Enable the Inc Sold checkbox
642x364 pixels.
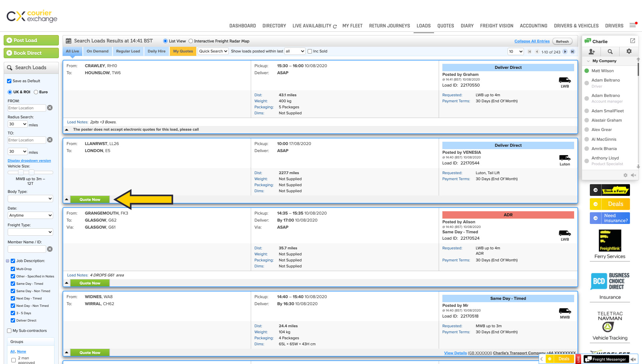[310, 51]
